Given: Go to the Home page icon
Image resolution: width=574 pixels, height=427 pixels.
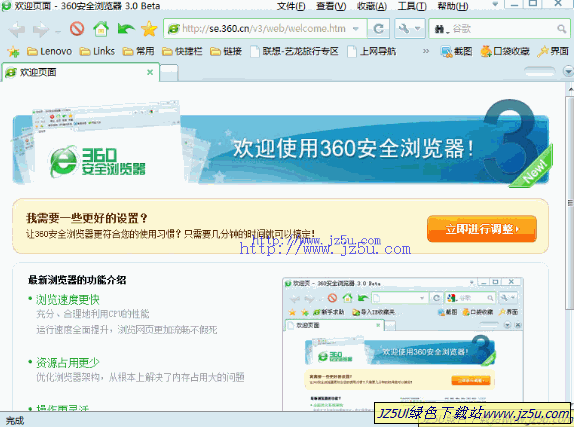Looking at the screenshot, I should coord(101,29).
